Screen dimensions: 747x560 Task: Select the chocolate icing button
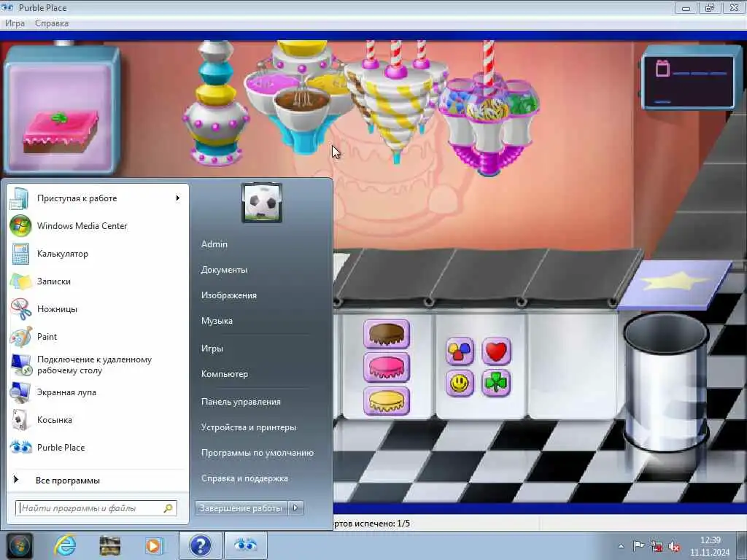point(387,334)
